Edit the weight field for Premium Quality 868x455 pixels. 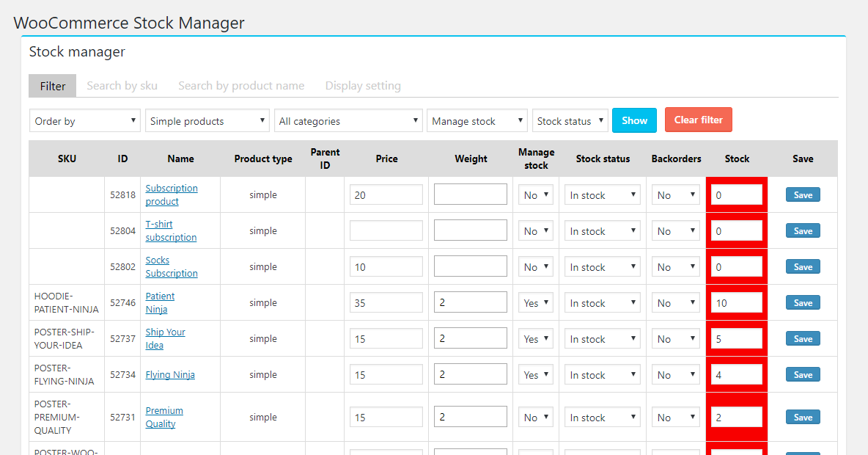[471, 418]
